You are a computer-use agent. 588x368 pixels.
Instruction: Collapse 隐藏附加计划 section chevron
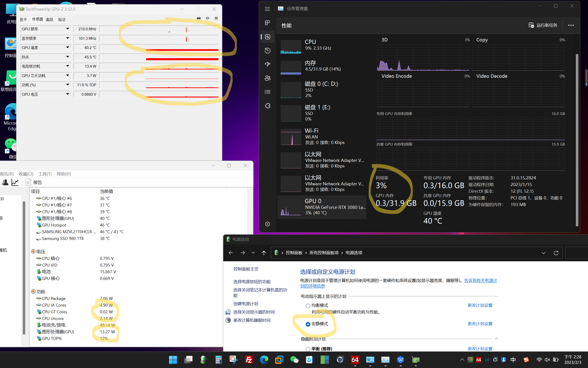click(497, 339)
